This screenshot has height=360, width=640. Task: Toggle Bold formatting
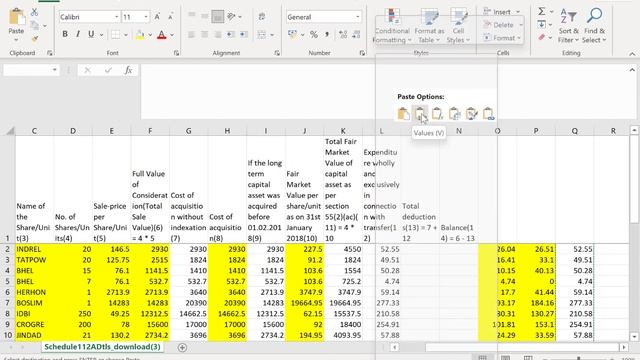(65, 35)
